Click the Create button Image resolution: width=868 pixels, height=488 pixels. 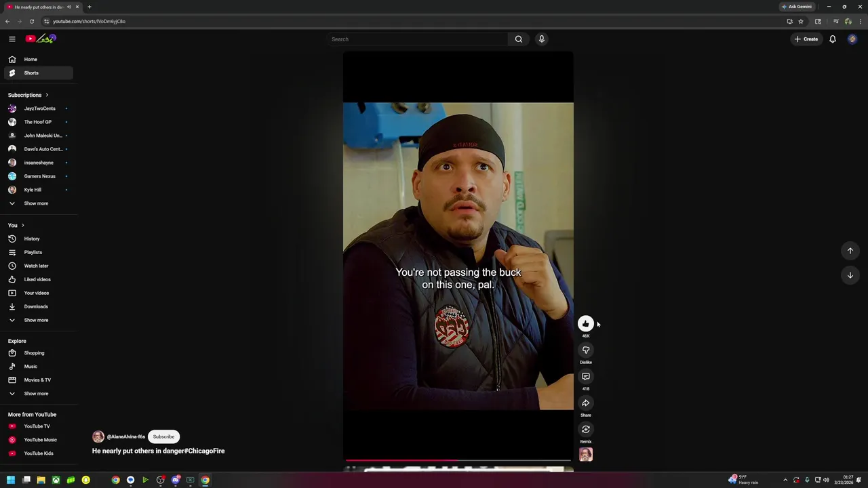tap(806, 39)
